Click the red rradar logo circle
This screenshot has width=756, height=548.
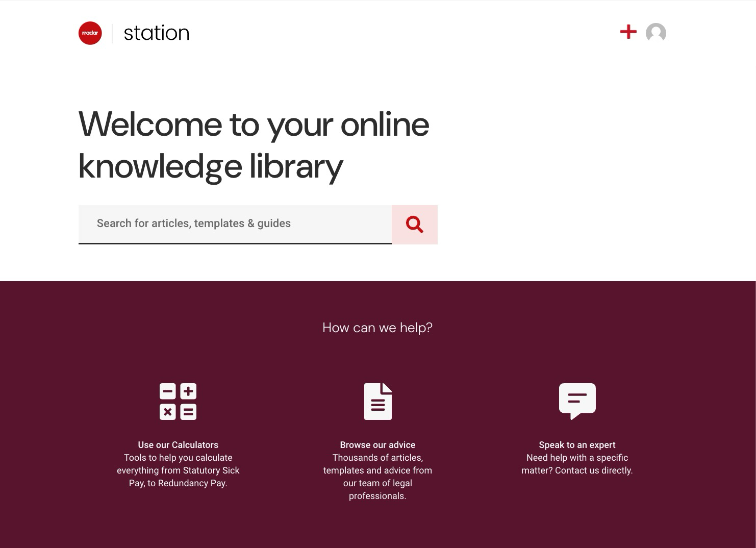[90, 33]
